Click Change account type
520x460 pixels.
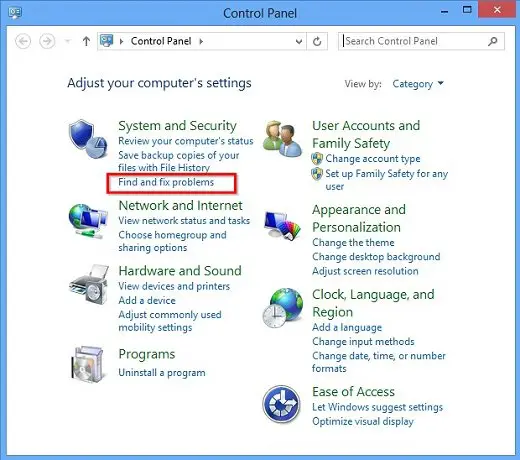[373, 159]
